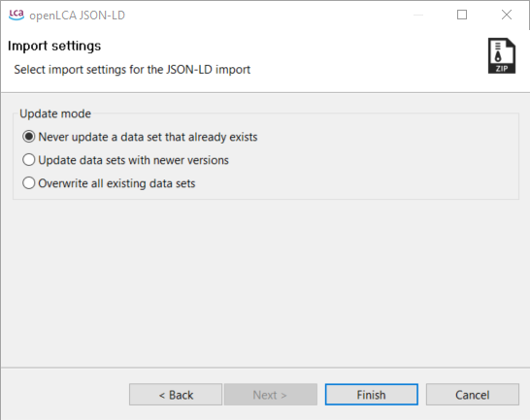Click the 'Import settings' heading
The width and height of the screenshot is (530, 420).
pyautogui.click(x=54, y=46)
